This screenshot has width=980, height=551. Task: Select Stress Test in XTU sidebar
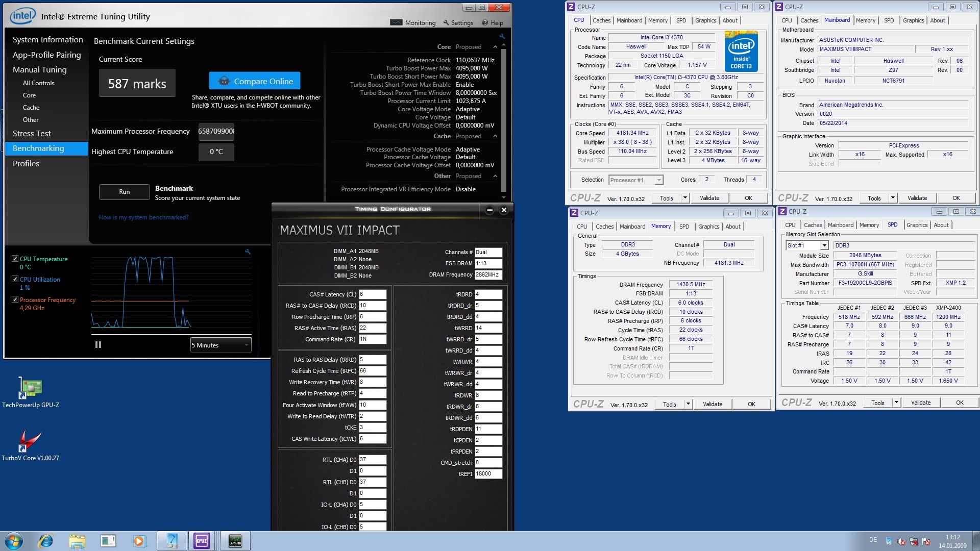tap(32, 134)
